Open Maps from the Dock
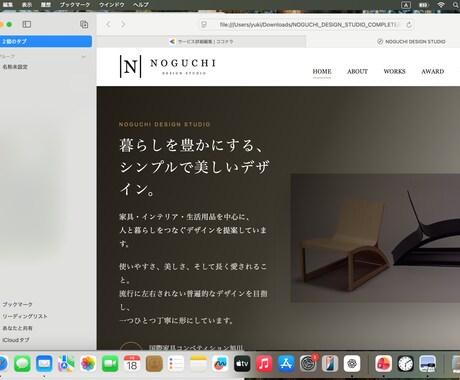This screenshot has height=380, width=460. click(x=66, y=364)
